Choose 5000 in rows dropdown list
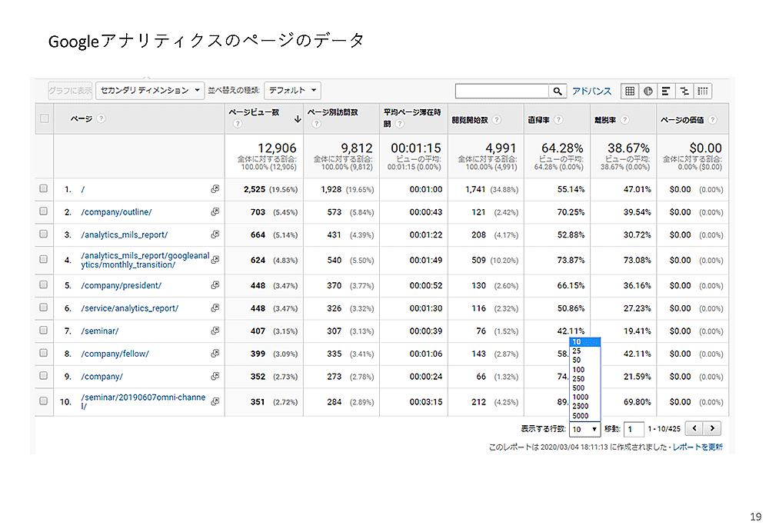This screenshot has height=532, width=769. coord(581,415)
